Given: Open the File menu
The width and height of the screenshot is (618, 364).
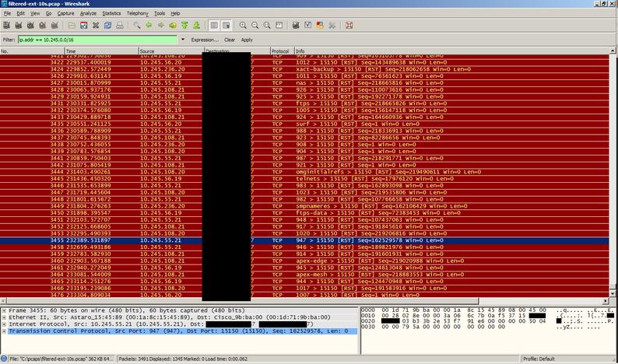Looking at the screenshot, I should point(7,13).
